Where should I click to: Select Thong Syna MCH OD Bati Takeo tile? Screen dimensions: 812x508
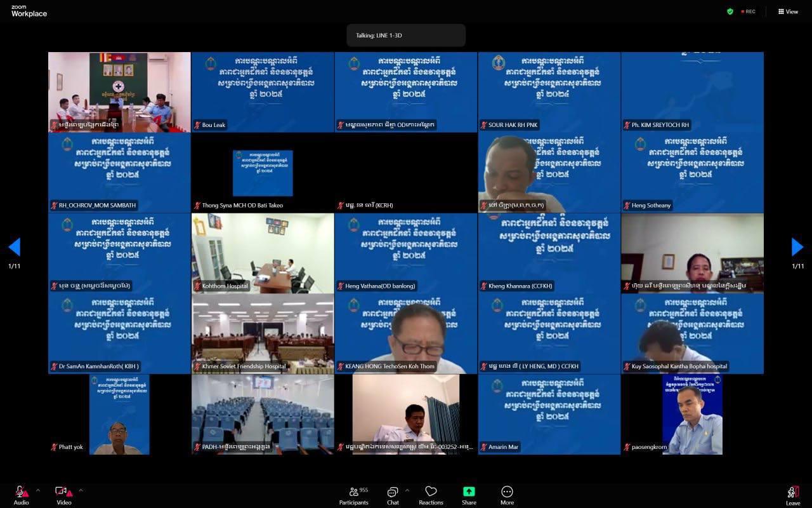[x=263, y=173]
